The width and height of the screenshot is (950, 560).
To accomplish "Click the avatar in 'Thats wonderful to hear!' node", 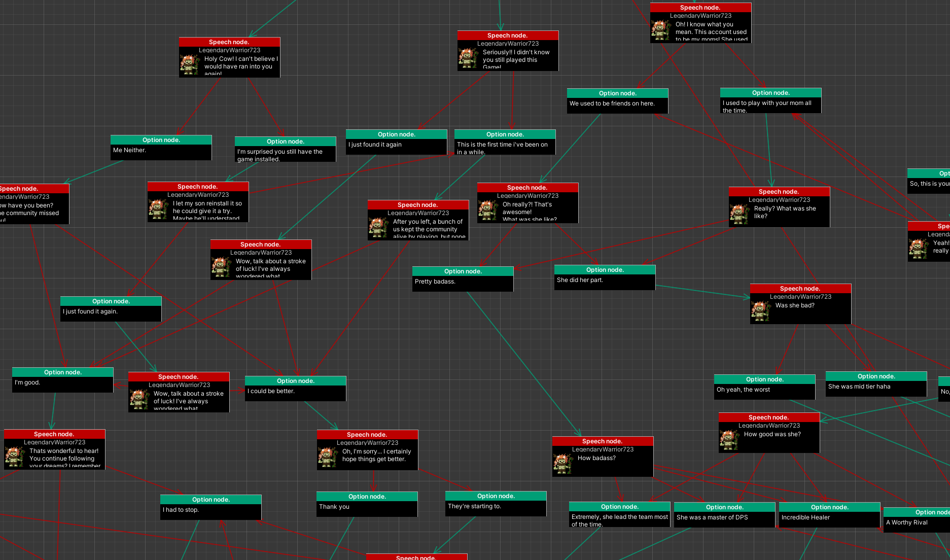I will coord(15,457).
